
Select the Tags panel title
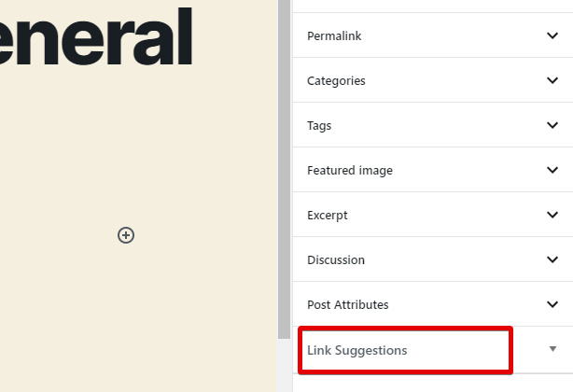point(319,126)
